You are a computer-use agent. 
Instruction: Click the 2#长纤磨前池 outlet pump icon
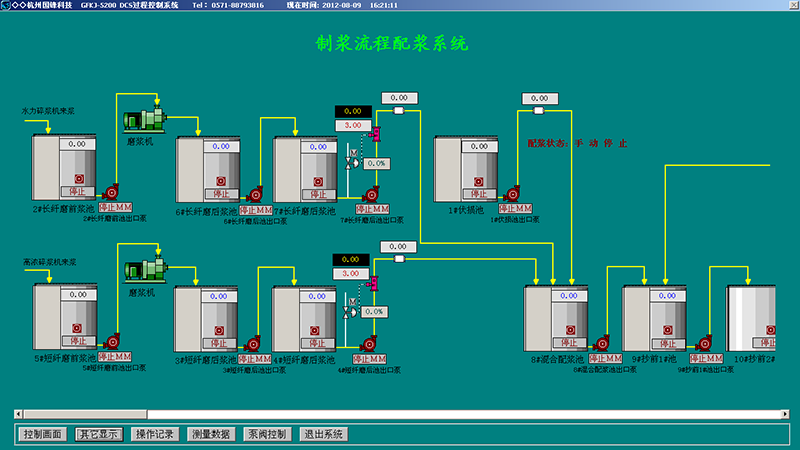click(112, 190)
